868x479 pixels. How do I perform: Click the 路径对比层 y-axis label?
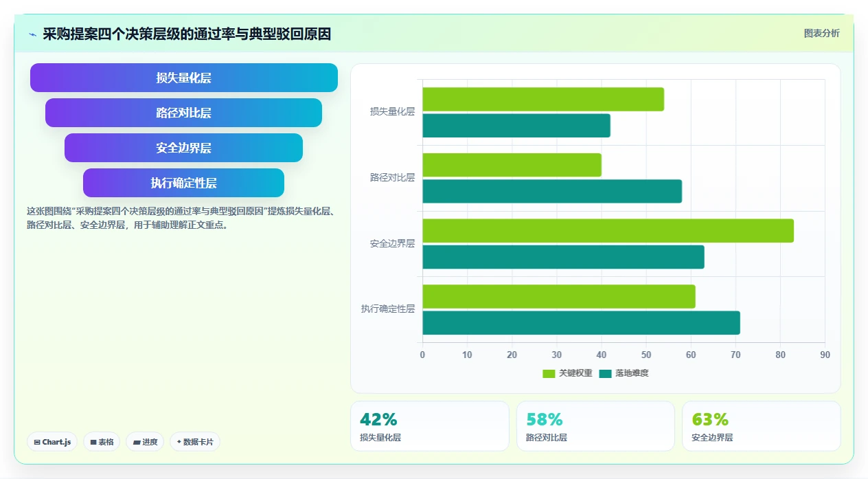tap(392, 177)
